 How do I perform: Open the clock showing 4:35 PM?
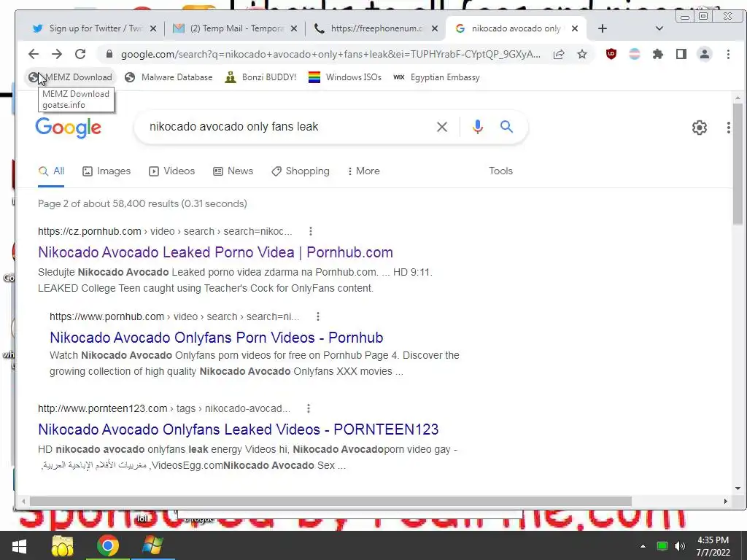coord(713,546)
